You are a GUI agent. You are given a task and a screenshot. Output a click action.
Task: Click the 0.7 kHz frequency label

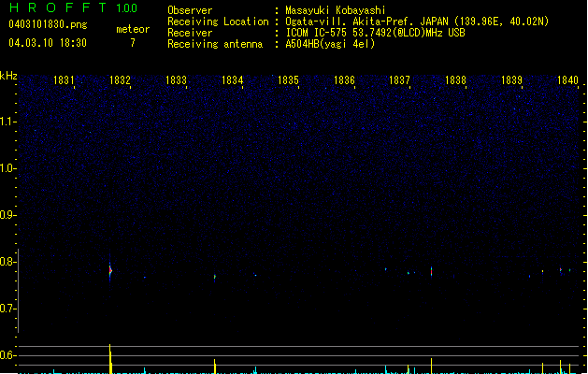coord(8,309)
